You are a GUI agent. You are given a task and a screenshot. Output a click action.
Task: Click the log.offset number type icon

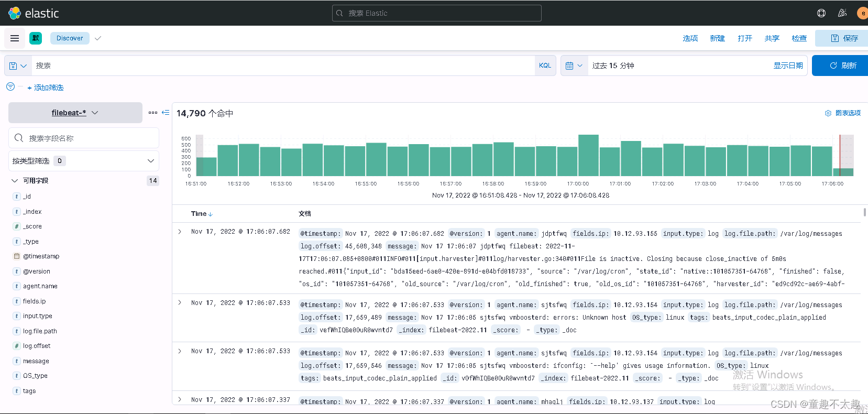[17, 346]
